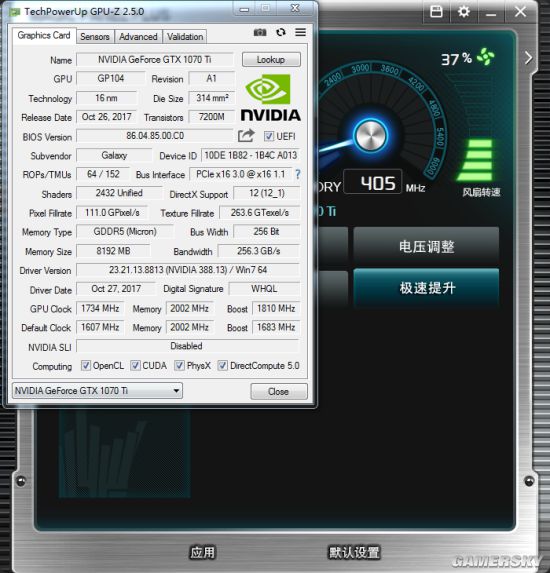Image resolution: width=550 pixels, height=573 pixels.
Task: Minimize the GPU-Z window
Action: [x=245, y=10]
